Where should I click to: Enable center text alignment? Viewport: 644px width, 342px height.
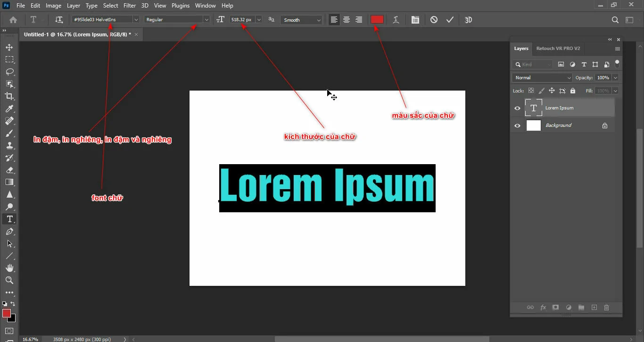click(347, 19)
